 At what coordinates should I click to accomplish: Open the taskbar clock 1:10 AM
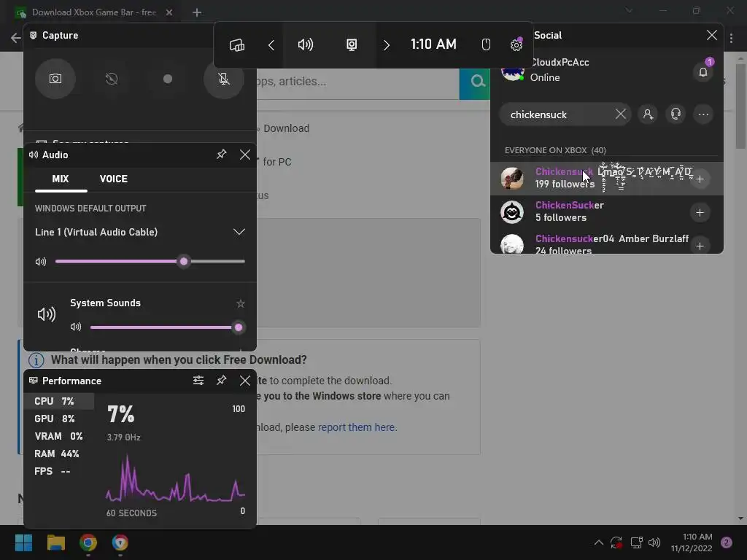pos(692,542)
